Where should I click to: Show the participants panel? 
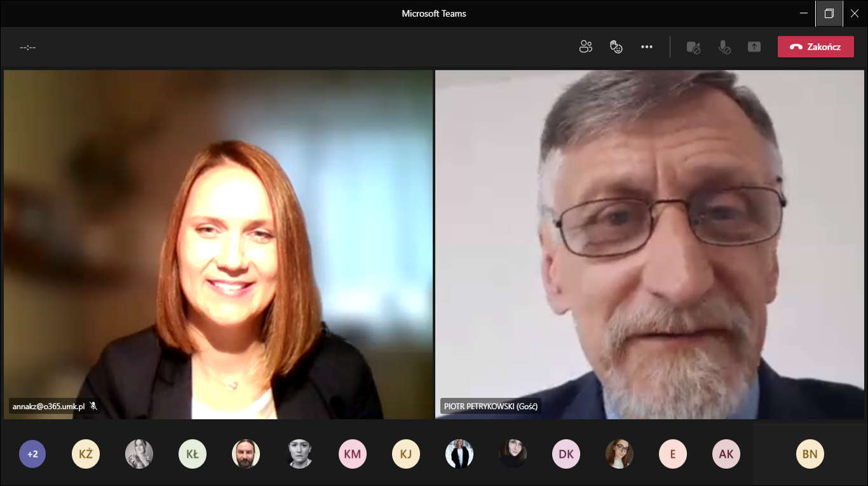(x=585, y=46)
